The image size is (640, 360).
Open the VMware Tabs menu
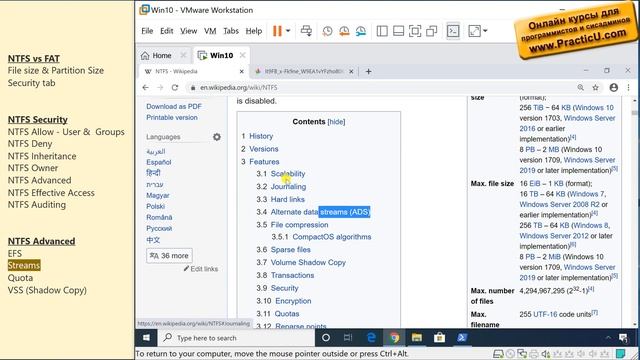[231, 31]
